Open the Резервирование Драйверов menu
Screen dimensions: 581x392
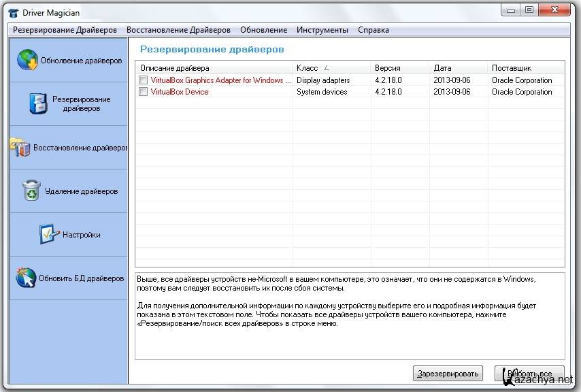click(x=65, y=30)
